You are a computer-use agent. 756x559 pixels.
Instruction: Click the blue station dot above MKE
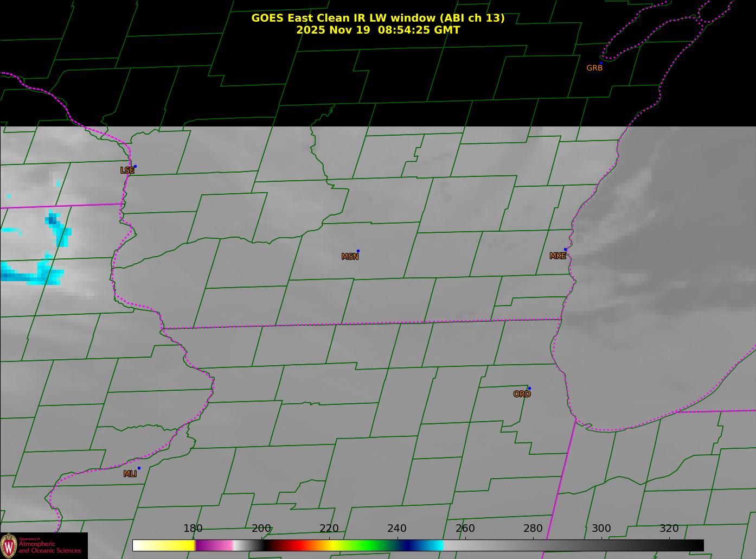coord(565,249)
